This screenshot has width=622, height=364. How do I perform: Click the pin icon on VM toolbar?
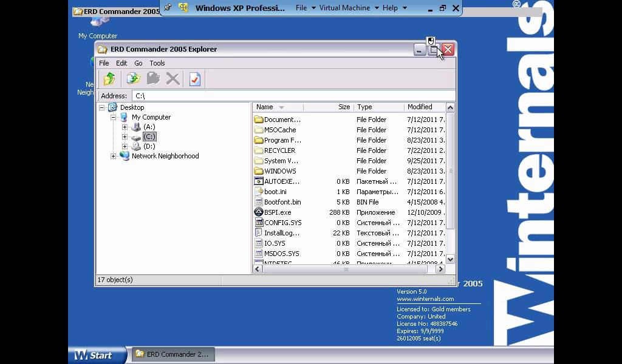coord(168,7)
